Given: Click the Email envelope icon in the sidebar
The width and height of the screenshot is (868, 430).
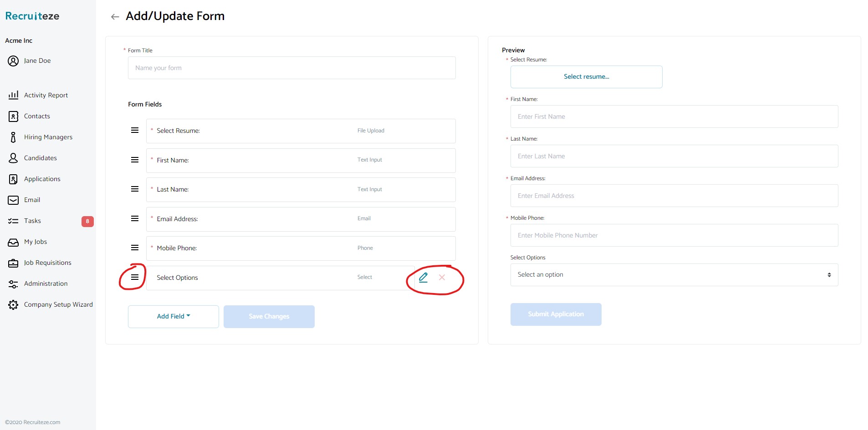Looking at the screenshot, I should pyautogui.click(x=13, y=200).
